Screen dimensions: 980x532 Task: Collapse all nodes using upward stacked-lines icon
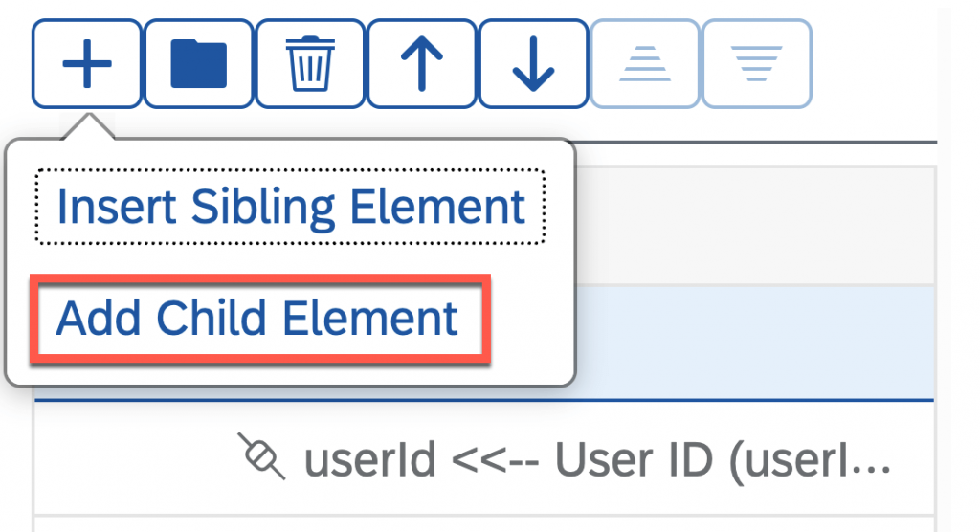pyautogui.click(x=645, y=64)
